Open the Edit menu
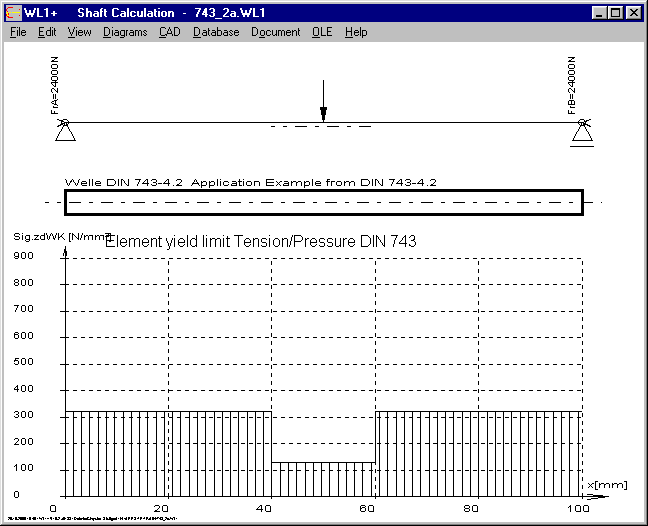The height and width of the screenshot is (526, 648). tap(47, 32)
